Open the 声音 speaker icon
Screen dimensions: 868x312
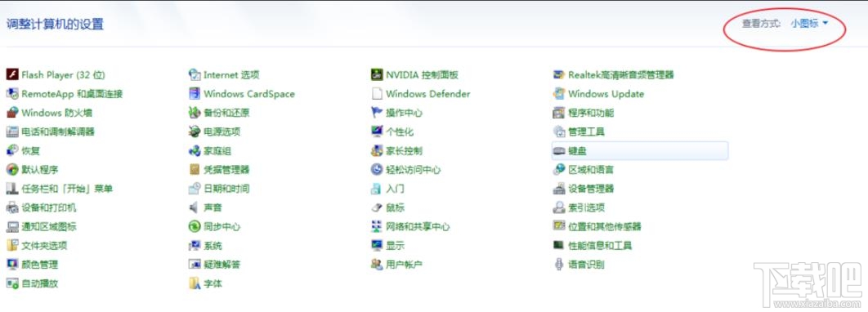195,207
